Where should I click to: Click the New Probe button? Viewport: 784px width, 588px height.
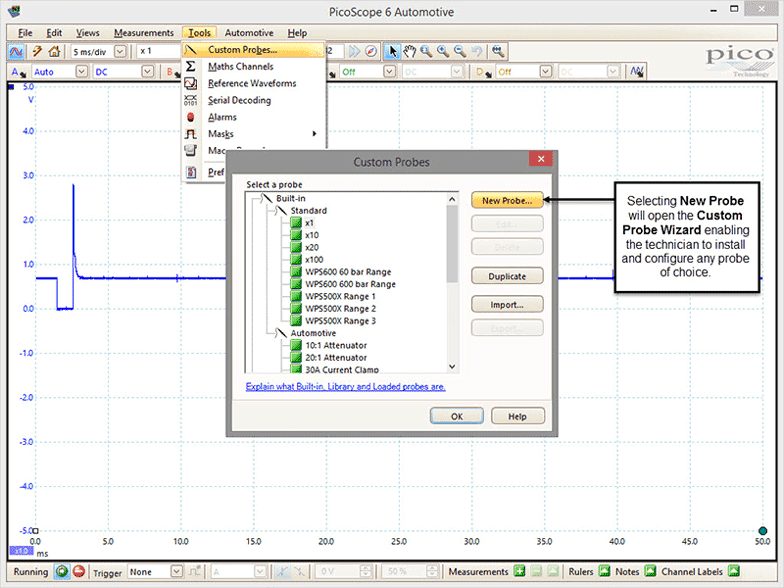[507, 200]
